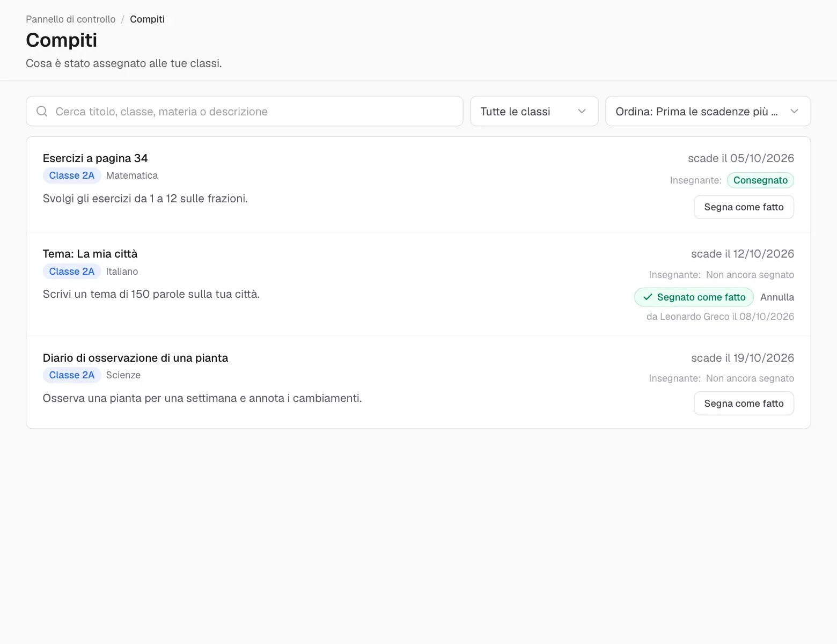837x644 pixels.
Task: Click the chevron arrow on the Ordina selector
Action: [794, 111]
